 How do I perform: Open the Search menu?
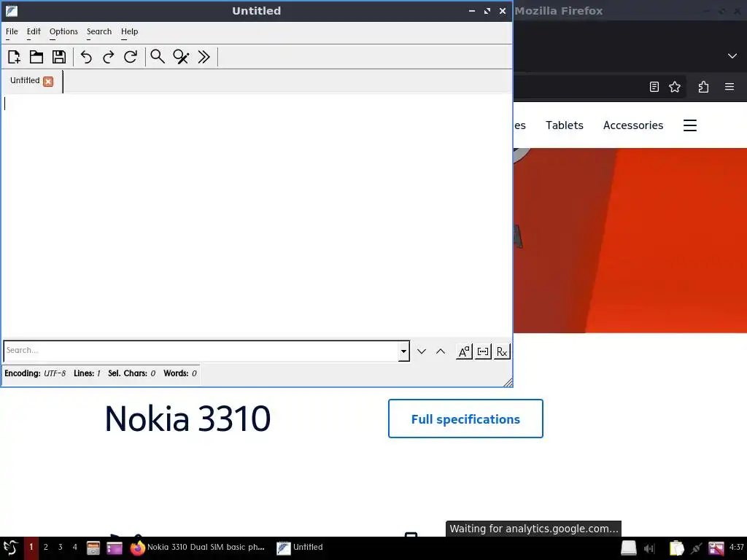(x=99, y=31)
